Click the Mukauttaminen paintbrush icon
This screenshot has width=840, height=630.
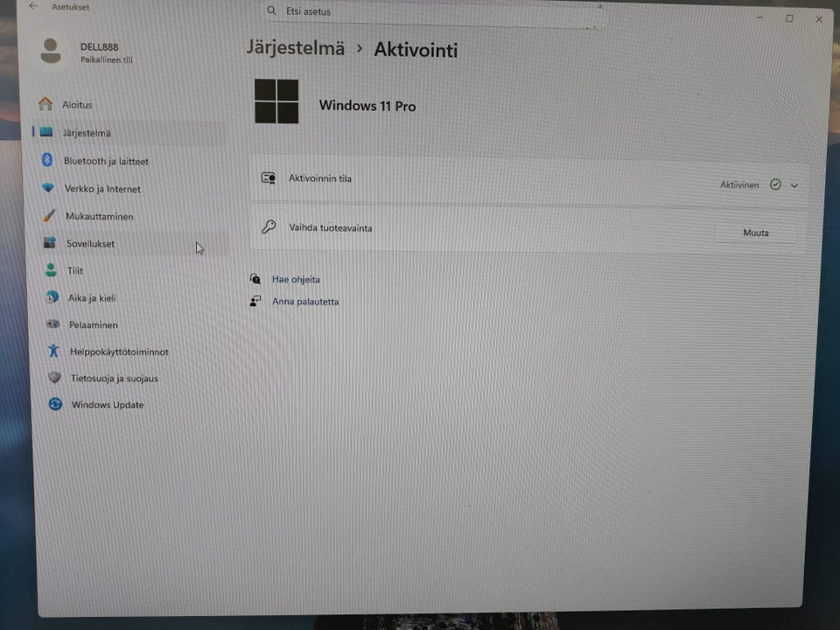pos(49,215)
